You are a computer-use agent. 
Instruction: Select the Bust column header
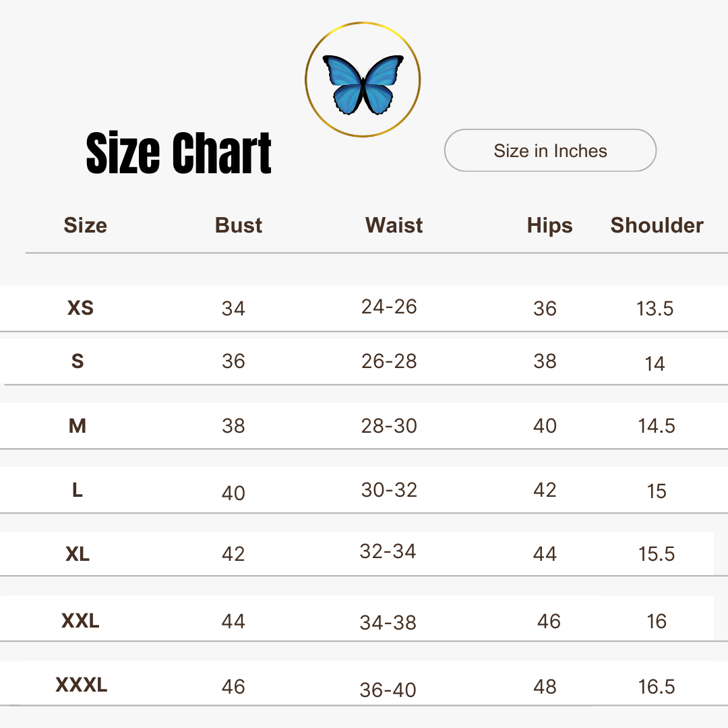pos(239,225)
